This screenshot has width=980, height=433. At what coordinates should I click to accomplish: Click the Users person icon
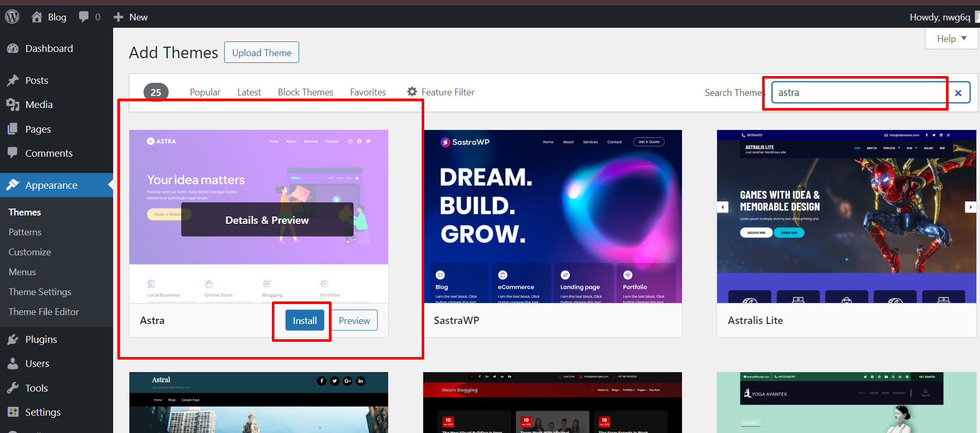click(x=13, y=363)
